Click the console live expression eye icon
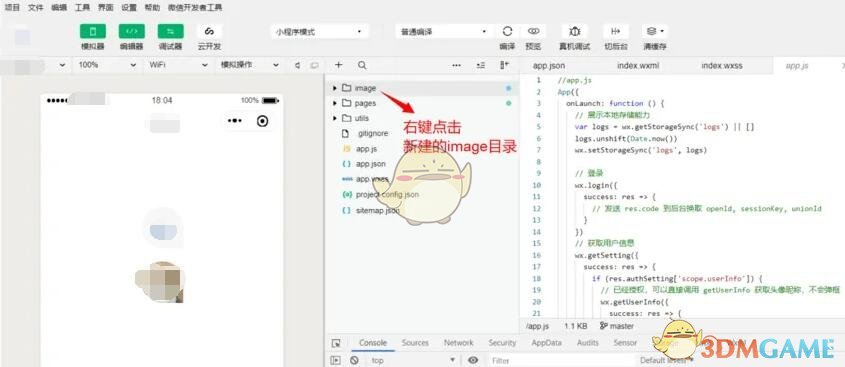 pos(473,360)
